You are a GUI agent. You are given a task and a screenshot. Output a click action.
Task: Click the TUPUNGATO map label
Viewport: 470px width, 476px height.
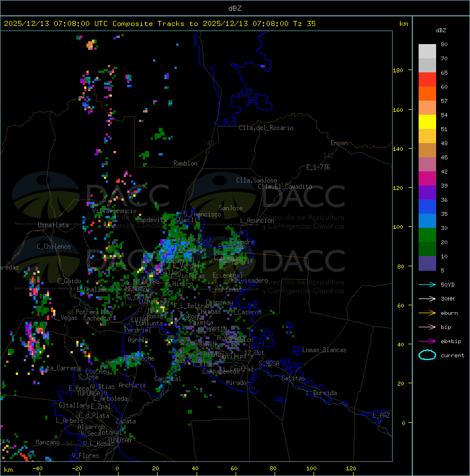pos(92,393)
